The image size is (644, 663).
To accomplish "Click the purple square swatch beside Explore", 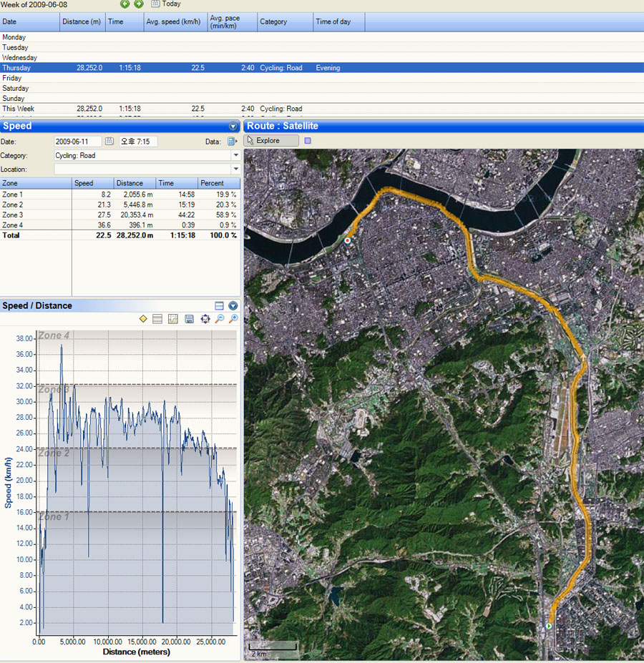I will (308, 141).
